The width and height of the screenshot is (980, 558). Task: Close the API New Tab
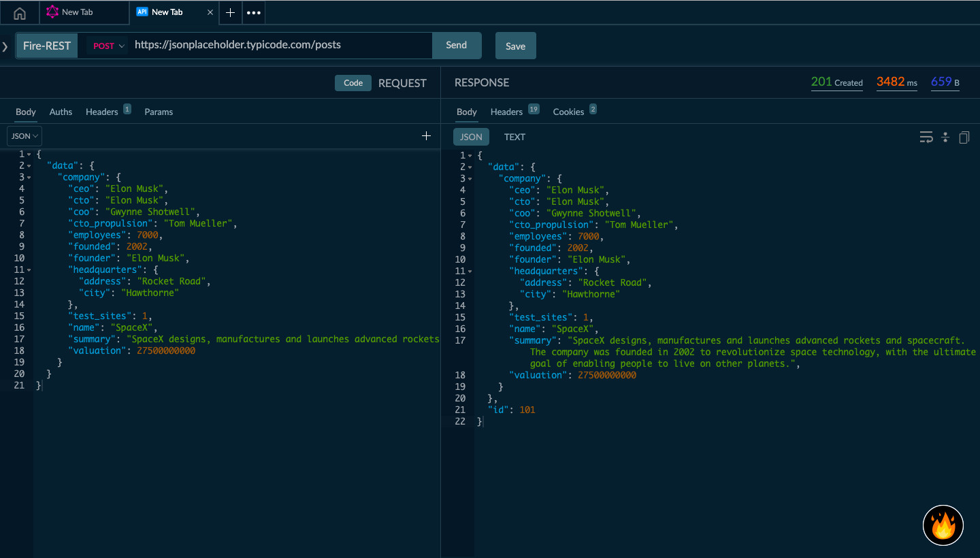[210, 12]
